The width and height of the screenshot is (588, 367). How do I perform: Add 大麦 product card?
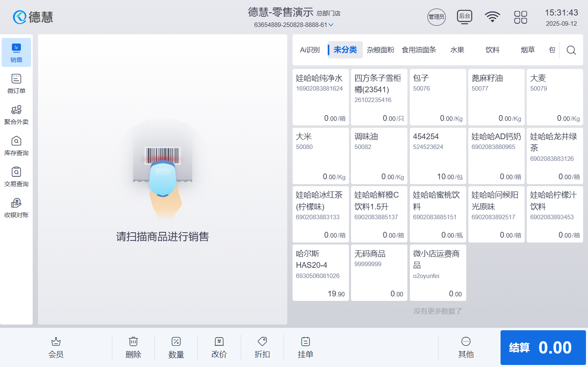point(555,97)
